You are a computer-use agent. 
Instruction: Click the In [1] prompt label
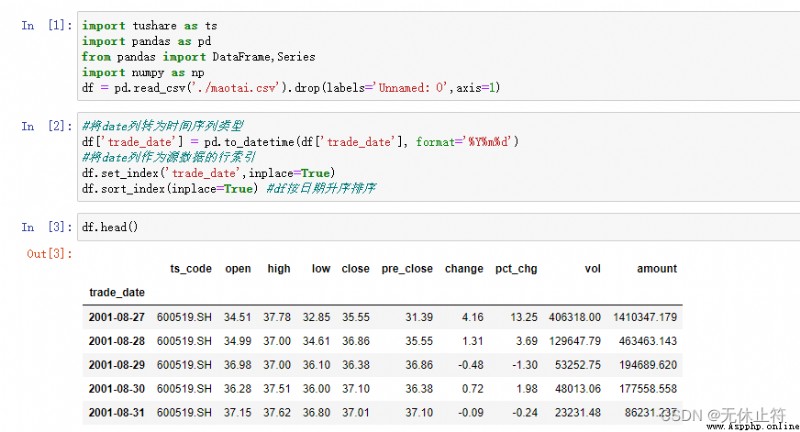[x=47, y=26]
